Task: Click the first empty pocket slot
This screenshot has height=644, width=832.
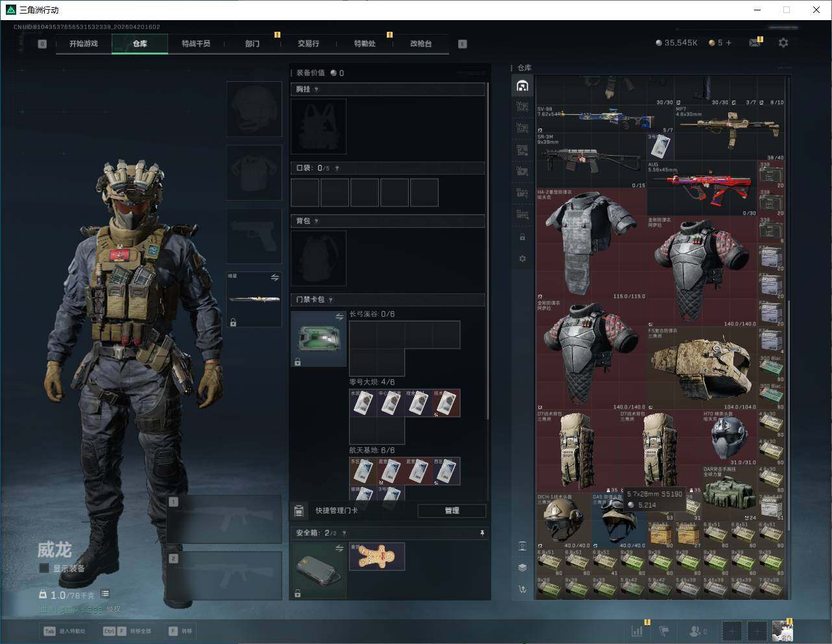Action: pos(305,193)
